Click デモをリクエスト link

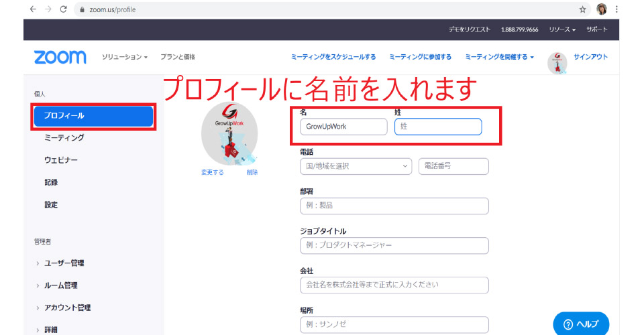tap(469, 29)
